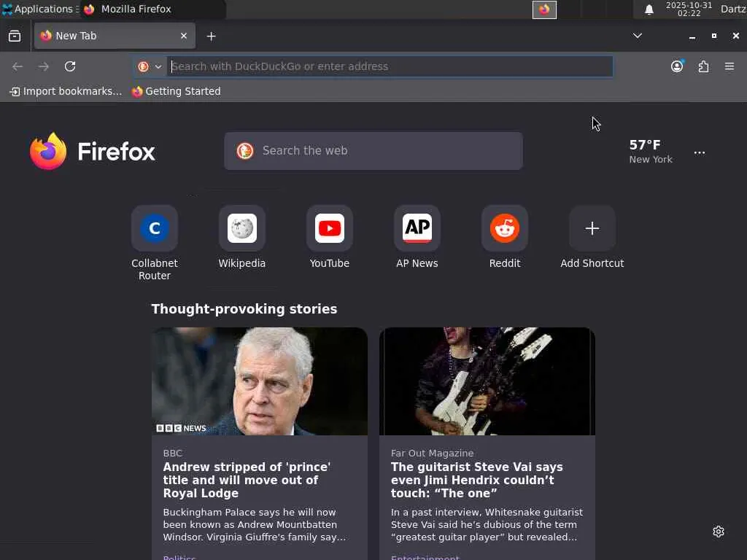Click the BBC source label on story card
The width and height of the screenshot is (747, 560).
pos(172,454)
